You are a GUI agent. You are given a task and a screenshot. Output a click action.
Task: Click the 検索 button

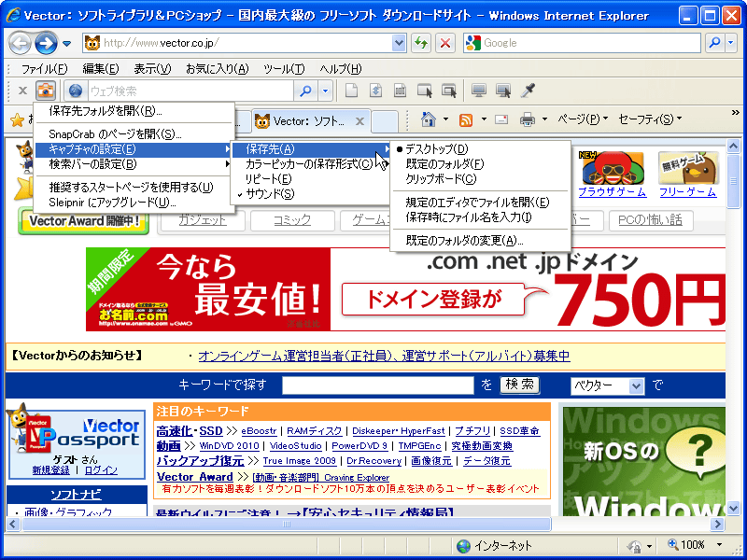point(519,385)
